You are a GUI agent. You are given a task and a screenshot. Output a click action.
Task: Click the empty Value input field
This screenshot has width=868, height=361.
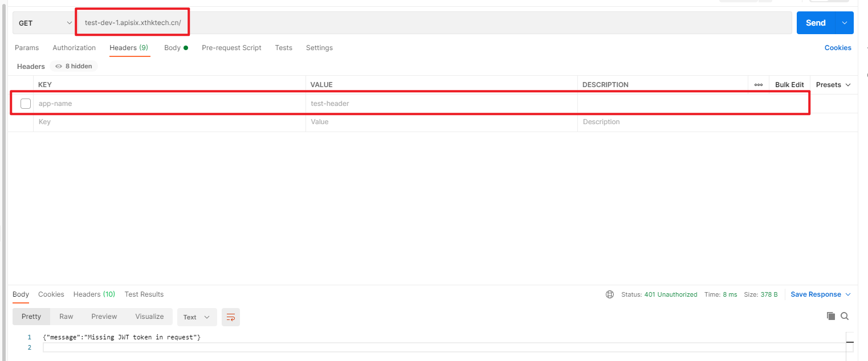tap(442, 122)
